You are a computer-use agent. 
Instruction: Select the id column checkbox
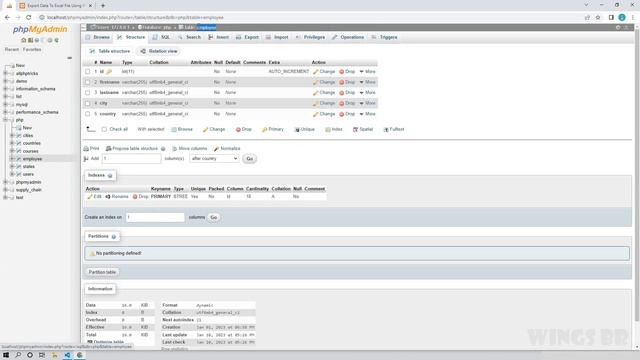[87, 71]
